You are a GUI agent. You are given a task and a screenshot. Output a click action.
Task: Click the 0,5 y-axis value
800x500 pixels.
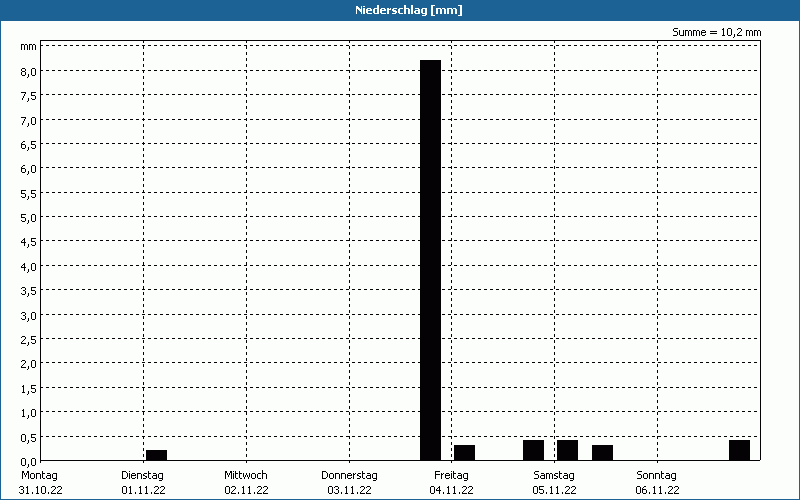point(29,438)
